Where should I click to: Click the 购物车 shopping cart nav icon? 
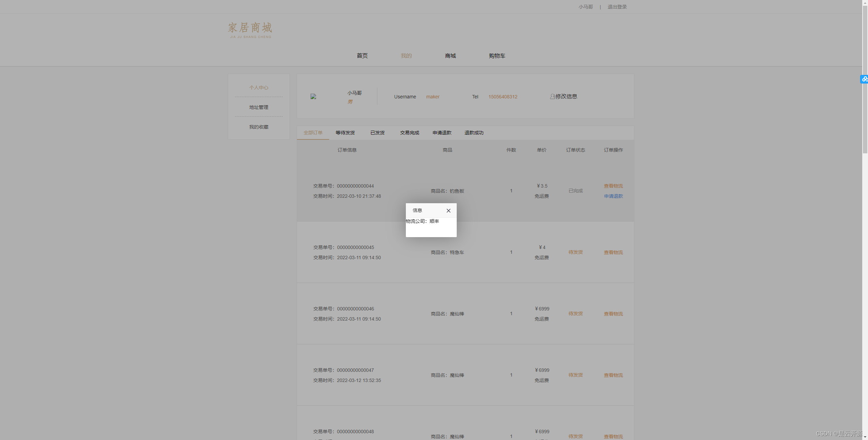coord(496,56)
